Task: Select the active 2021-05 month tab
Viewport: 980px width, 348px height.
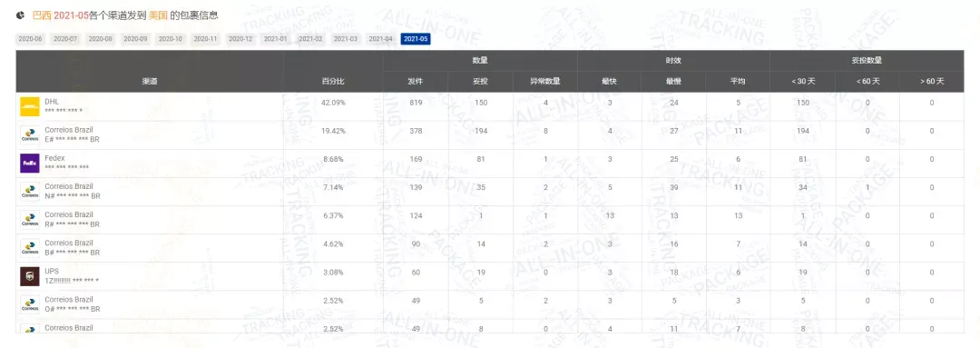Action: [416, 39]
